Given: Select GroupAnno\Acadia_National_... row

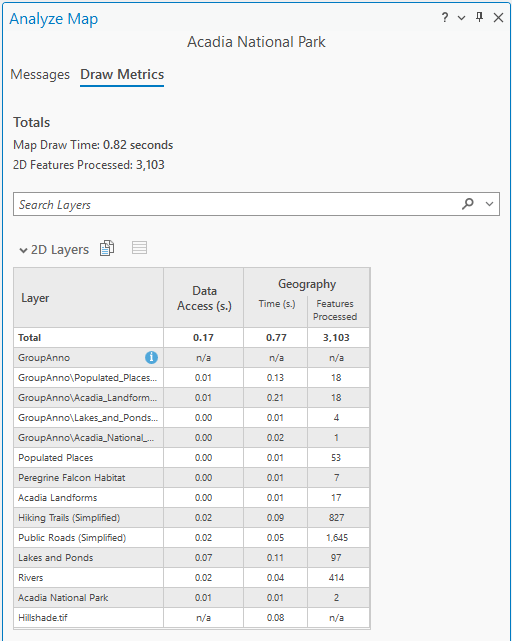Looking at the screenshot, I should coord(192,438).
